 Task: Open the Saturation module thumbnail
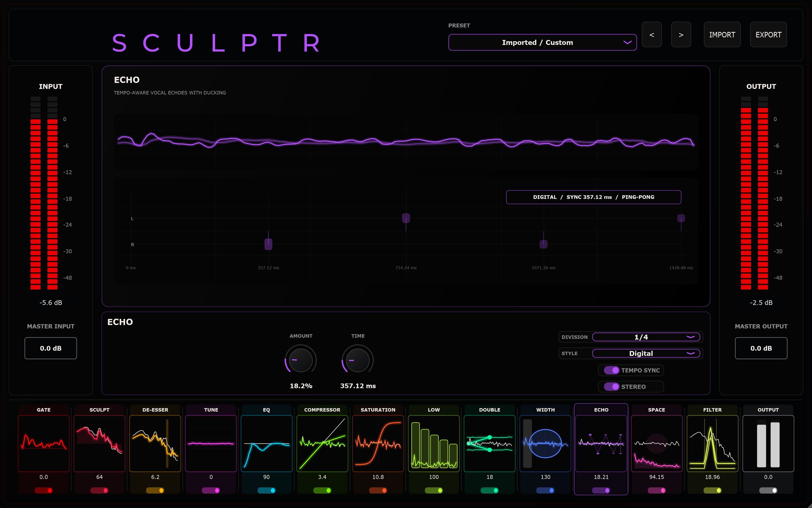pos(378,444)
